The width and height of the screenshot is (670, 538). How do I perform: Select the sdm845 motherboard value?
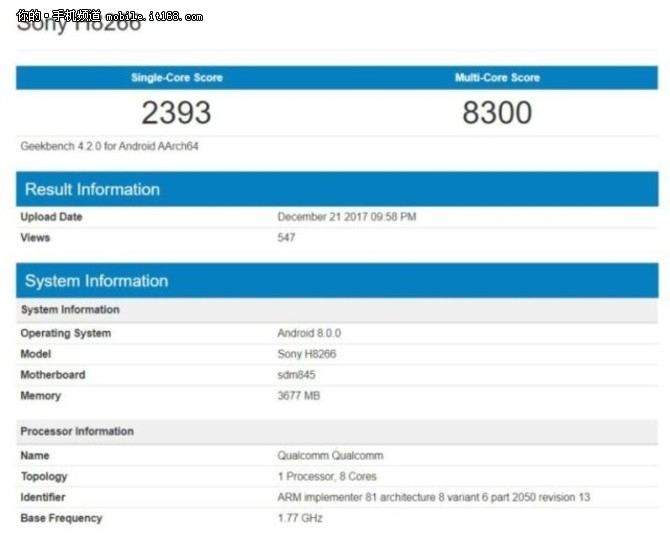point(297,375)
